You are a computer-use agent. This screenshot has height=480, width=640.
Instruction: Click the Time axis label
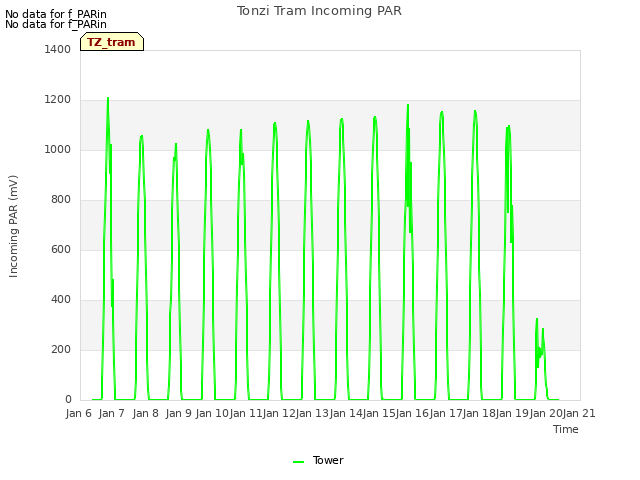pyautogui.click(x=565, y=429)
